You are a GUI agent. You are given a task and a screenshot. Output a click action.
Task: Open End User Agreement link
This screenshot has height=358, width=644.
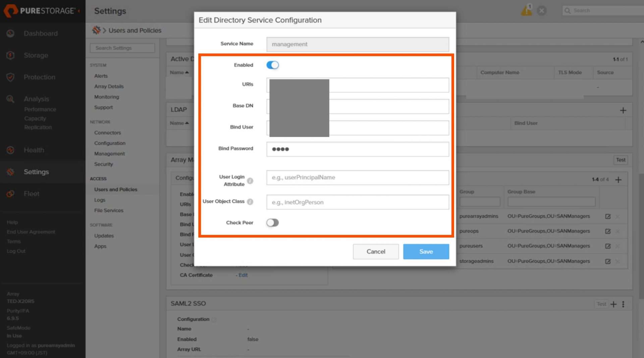(x=31, y=232)
